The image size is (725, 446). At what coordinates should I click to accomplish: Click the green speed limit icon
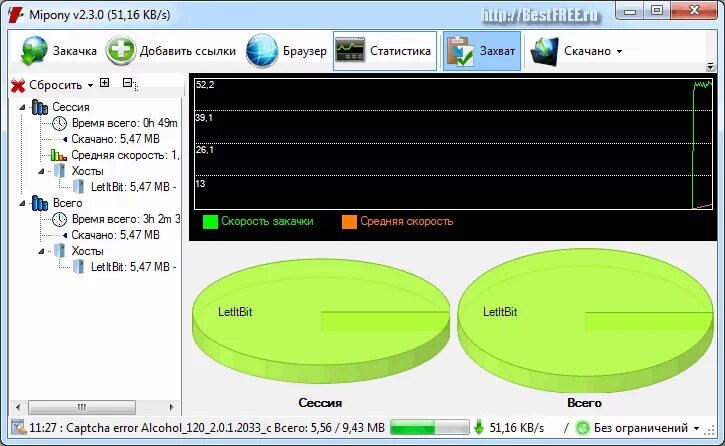tap(583, 428)
